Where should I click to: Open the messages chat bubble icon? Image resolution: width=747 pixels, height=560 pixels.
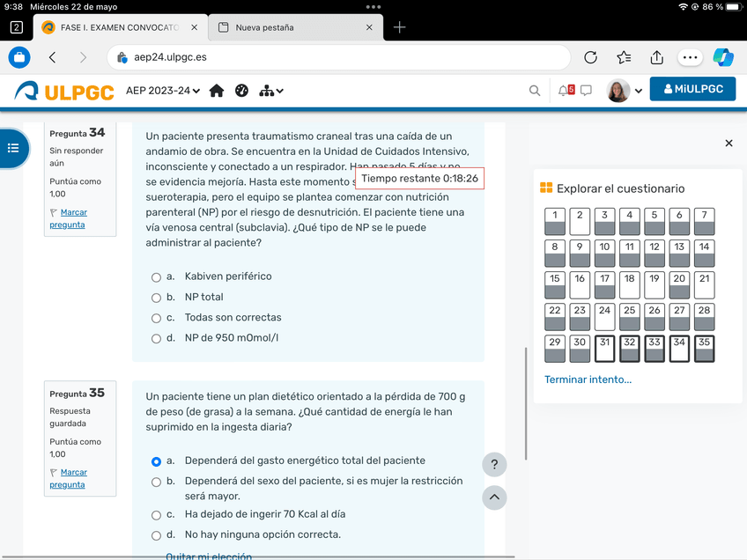pyautogui.click(x=586, y=91)
